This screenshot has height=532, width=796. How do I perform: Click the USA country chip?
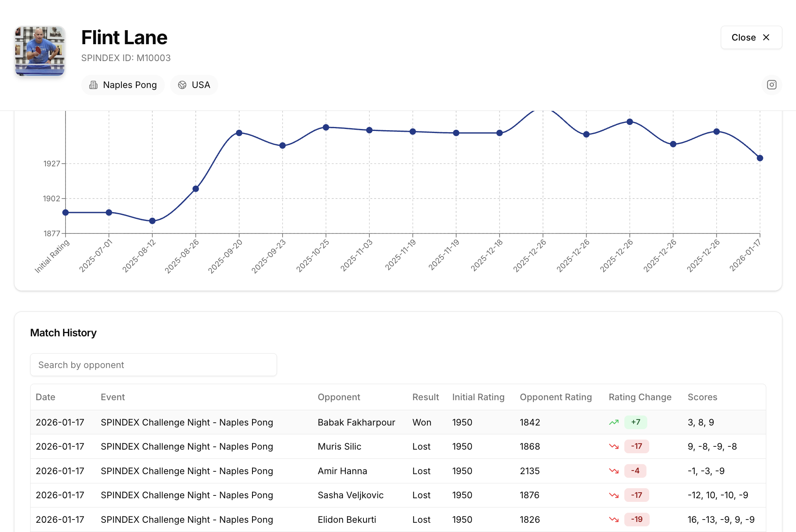pos(194,85)
